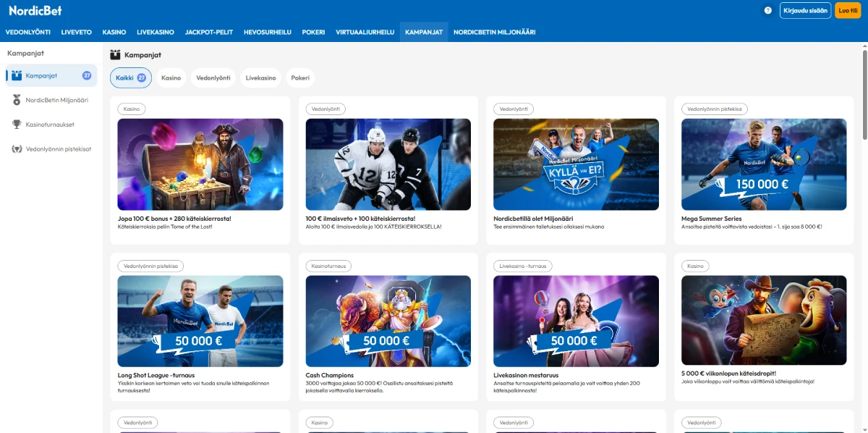Screen dimensions: 868x433
Task: Open the help question mark icon
Action: point(768,10)
